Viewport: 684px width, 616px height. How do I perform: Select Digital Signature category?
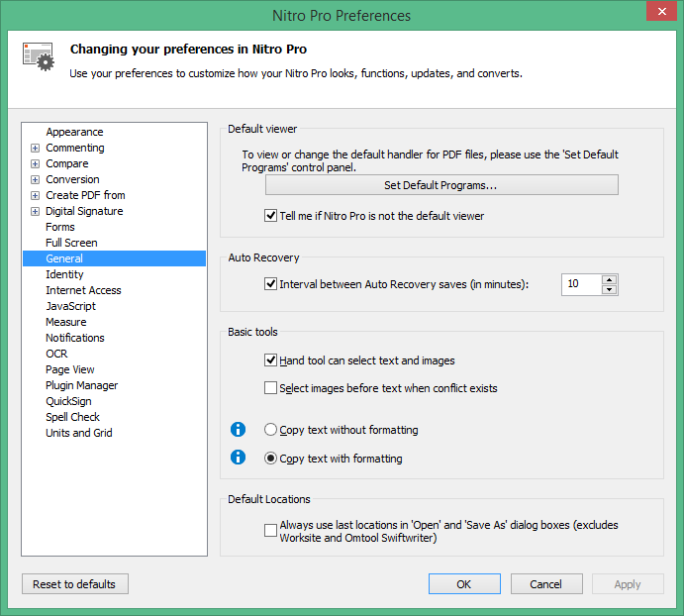[84, 211]
